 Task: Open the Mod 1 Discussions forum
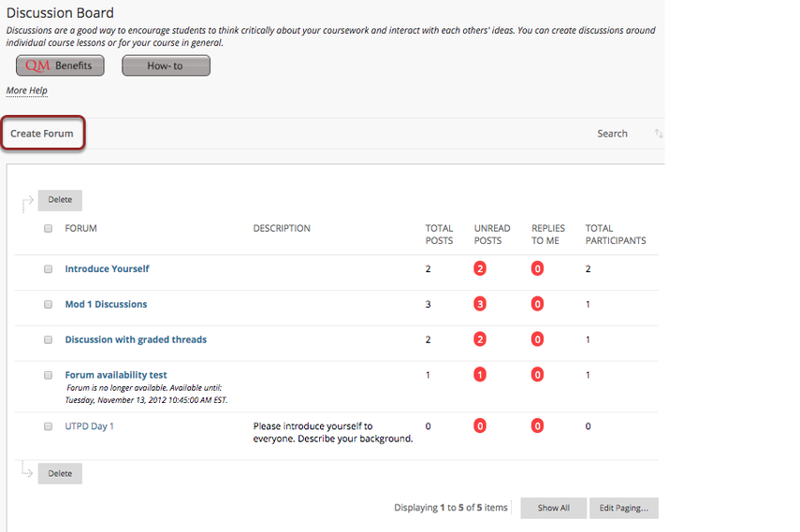click(x=106, y=305)
